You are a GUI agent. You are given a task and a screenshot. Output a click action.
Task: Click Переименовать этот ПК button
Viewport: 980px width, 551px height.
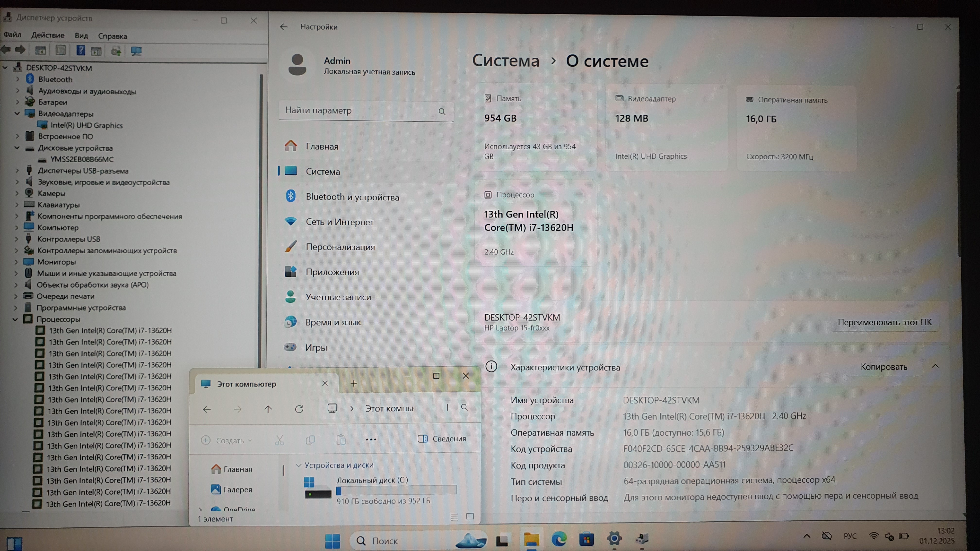tap(884, 322)
